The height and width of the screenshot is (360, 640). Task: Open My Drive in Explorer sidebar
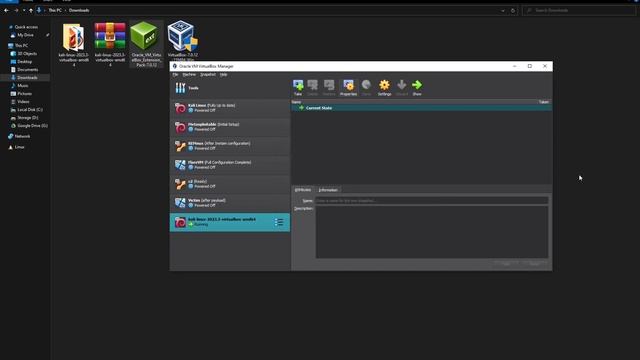(25, 35)
